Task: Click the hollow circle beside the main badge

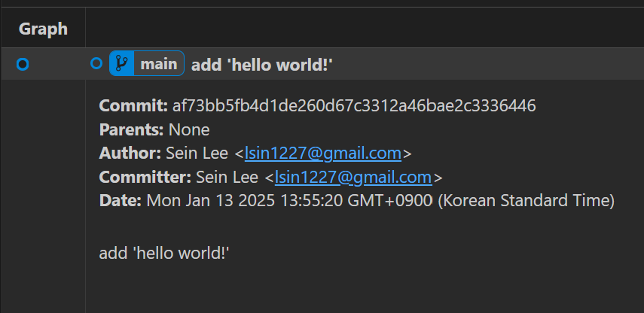Action: click(96, 64)
